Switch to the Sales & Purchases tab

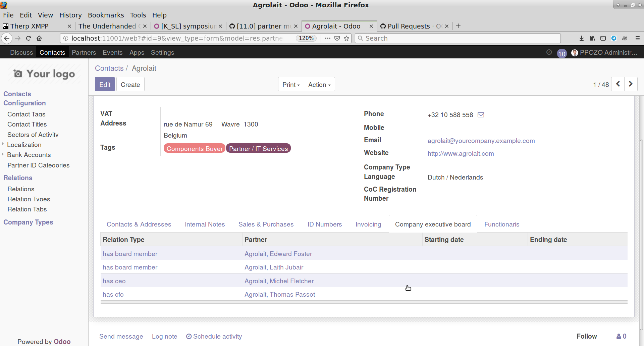pyautogui.click(x=266, y=224)
